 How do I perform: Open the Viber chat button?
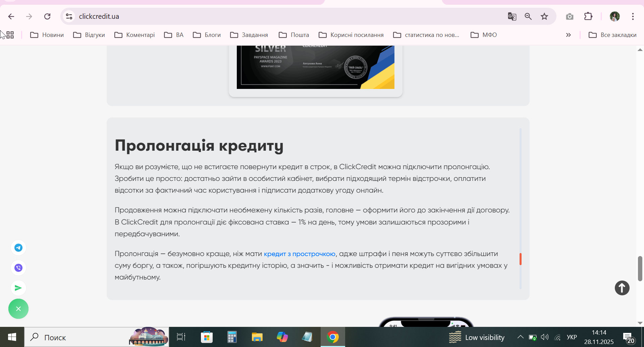click(x=18, y=268)
